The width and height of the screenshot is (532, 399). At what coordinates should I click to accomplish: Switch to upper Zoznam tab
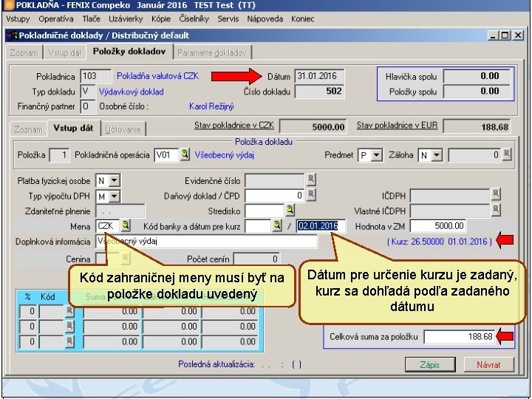[x=24, y=52]
